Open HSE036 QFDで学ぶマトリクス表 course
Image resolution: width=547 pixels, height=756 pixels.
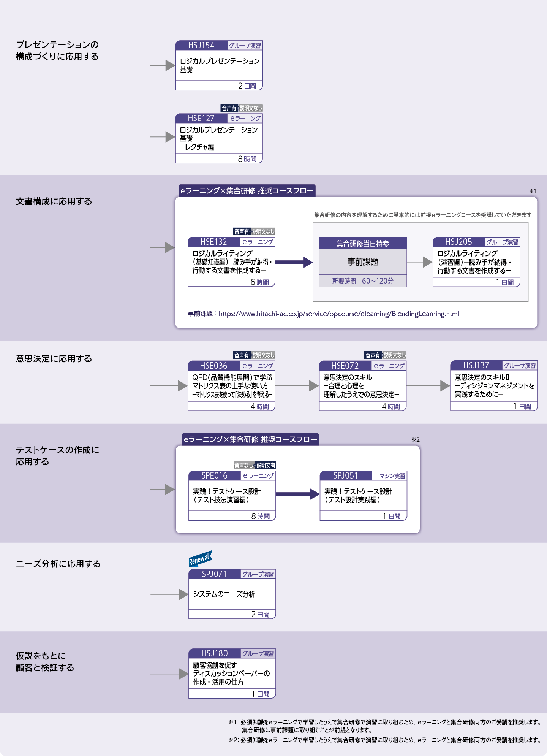231,386
